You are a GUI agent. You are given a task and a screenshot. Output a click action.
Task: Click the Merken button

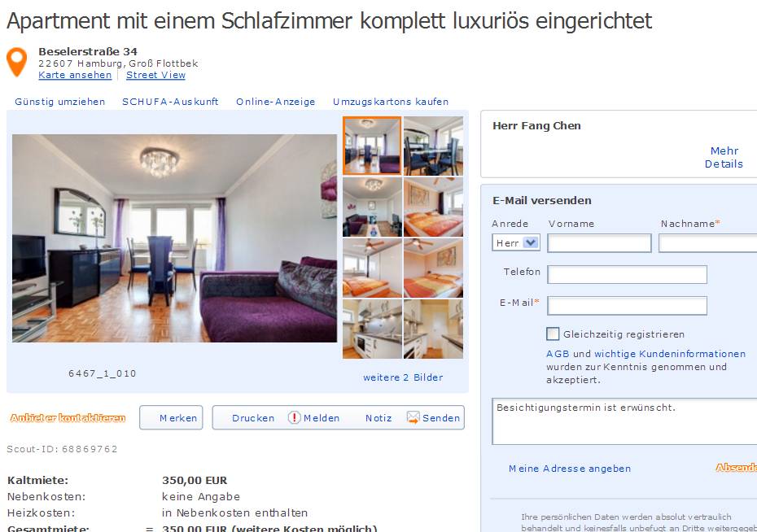[x=171, y=417]
